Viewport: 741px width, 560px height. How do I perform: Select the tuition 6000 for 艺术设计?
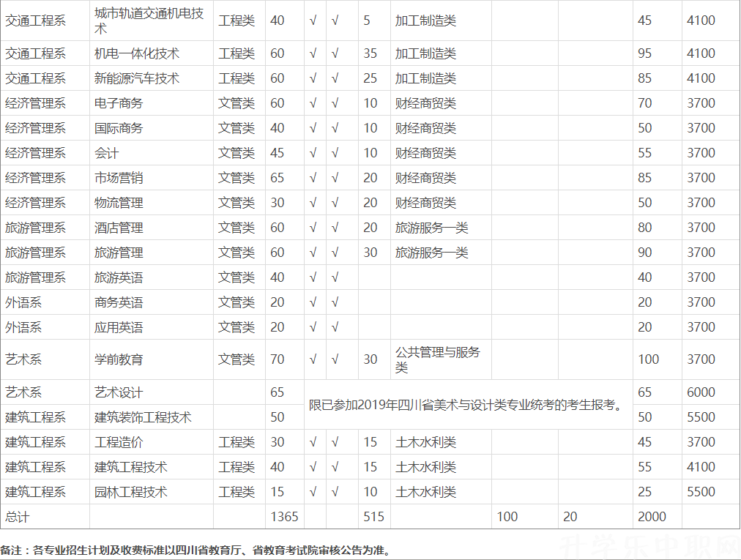click(701, 392)
